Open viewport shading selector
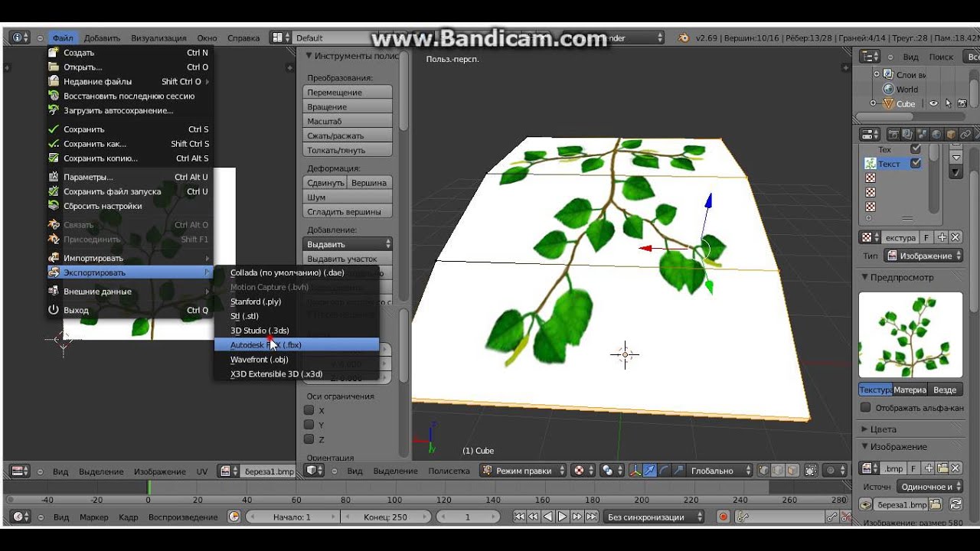Image resolution: width=980 pixels, height=551 pixels. point(584,470)
